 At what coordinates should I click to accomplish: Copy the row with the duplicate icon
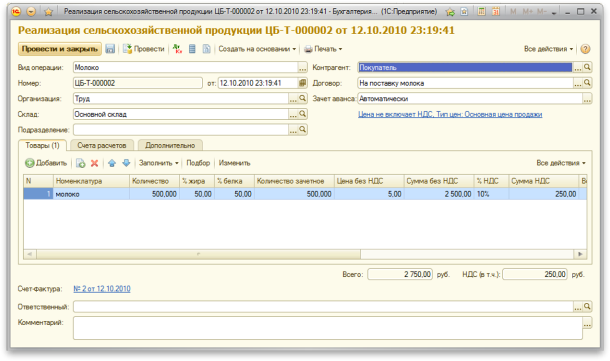click(81, 163)
